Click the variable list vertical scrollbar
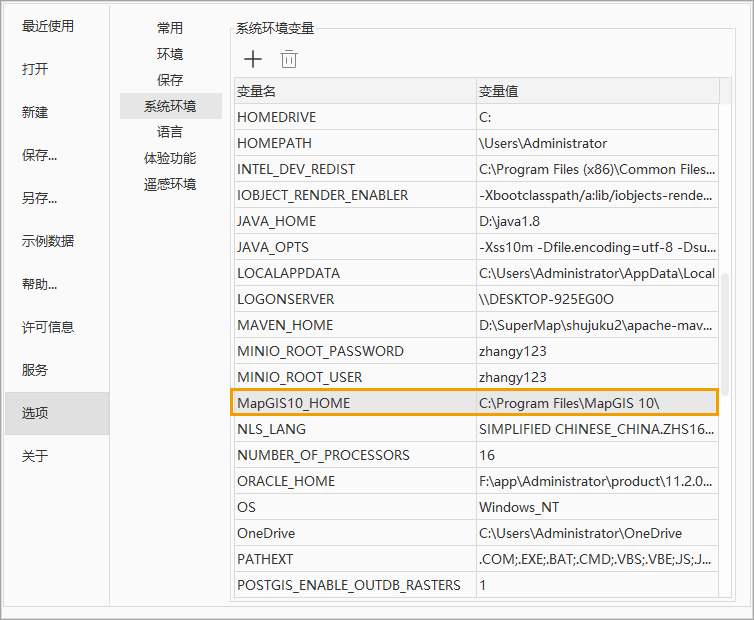Image resolution: width=754 pixels, height=620 pixels. click(725, 330)
